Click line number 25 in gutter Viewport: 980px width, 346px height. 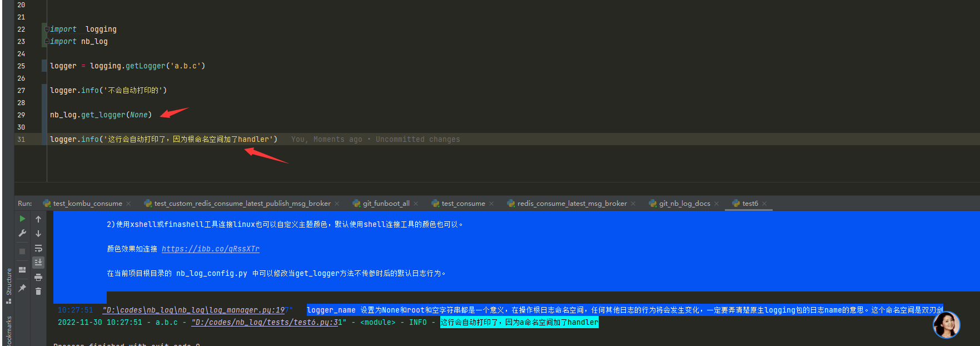click(x=21, y=66)
